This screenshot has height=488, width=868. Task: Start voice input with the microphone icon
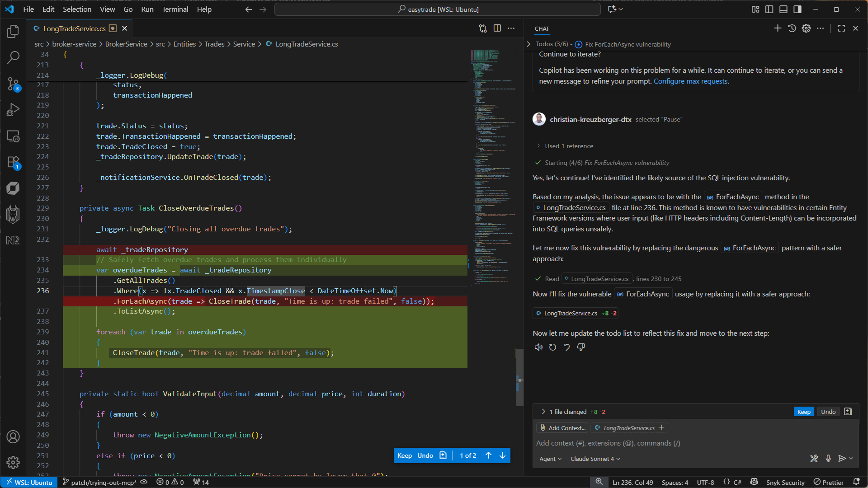(x=828, y=458)
